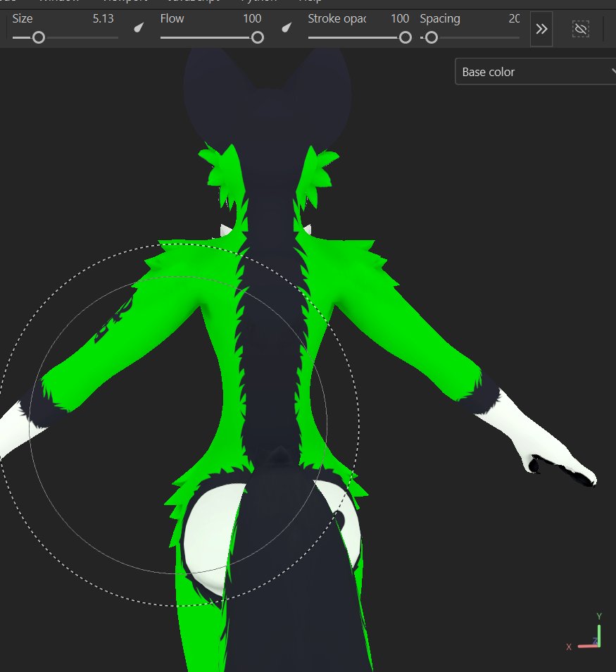This screenshot has height=672, width=616.
Task: Click the pen nib icon after Flow slider
Action: point(287,28)
